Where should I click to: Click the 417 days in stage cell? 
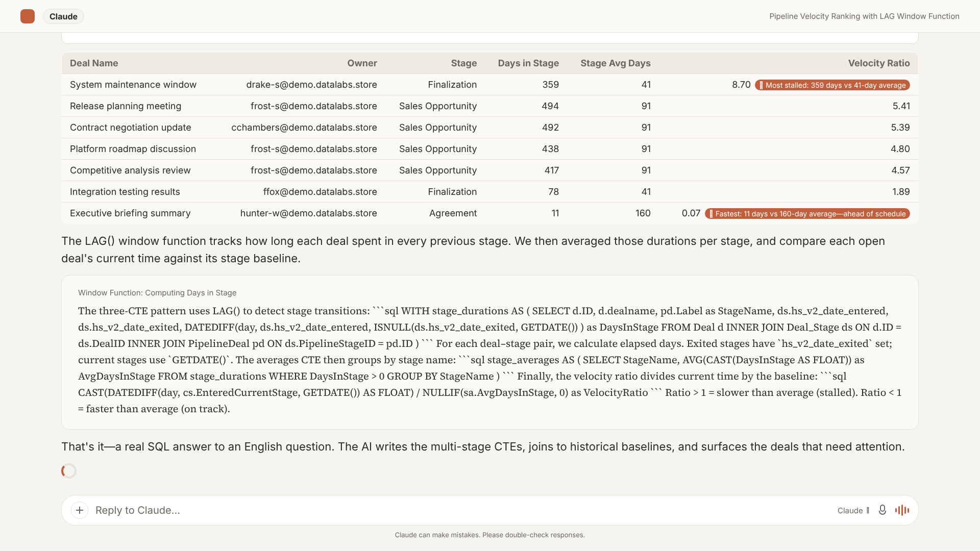coord(551,170)
